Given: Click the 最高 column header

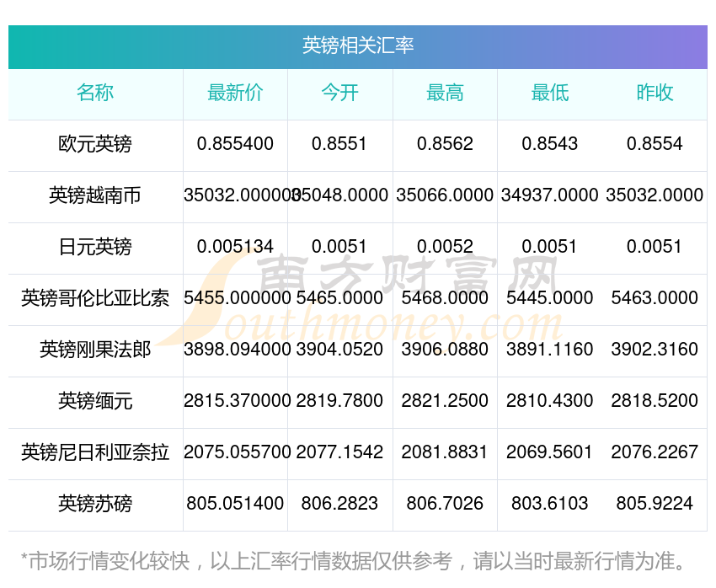Looking at the screenshot, I should 445,93.
